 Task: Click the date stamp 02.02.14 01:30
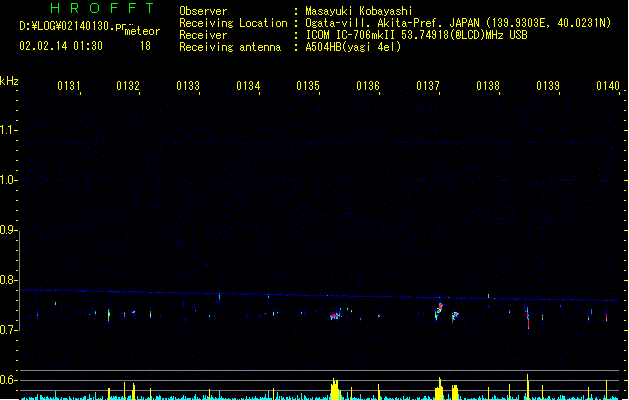(x=61, y=46)
